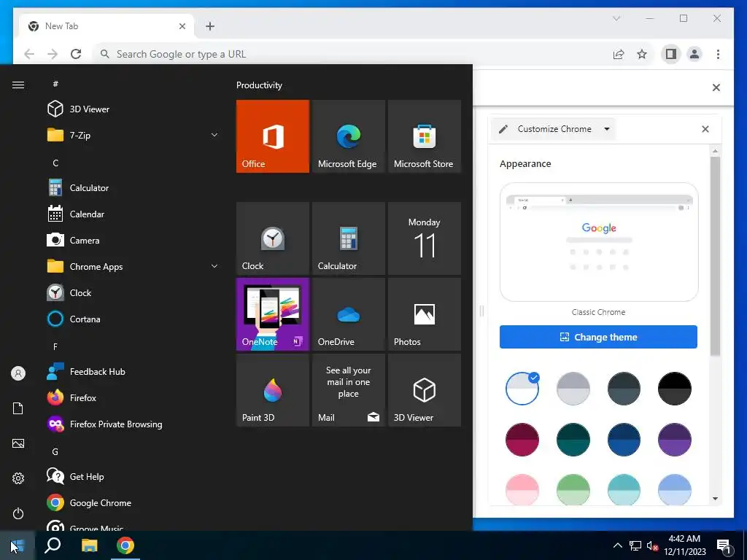Open the Photos tile

tap(425, 314)
